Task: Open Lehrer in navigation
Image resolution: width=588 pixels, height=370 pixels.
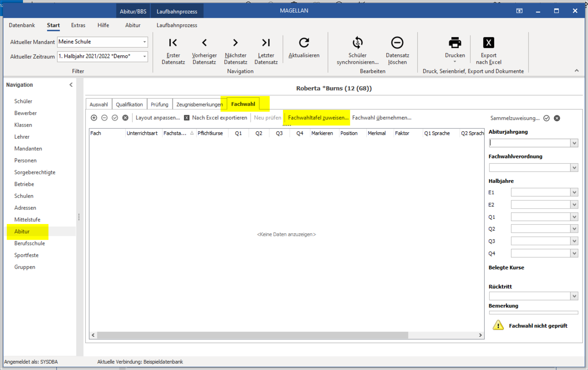Action: pos(22,137)
